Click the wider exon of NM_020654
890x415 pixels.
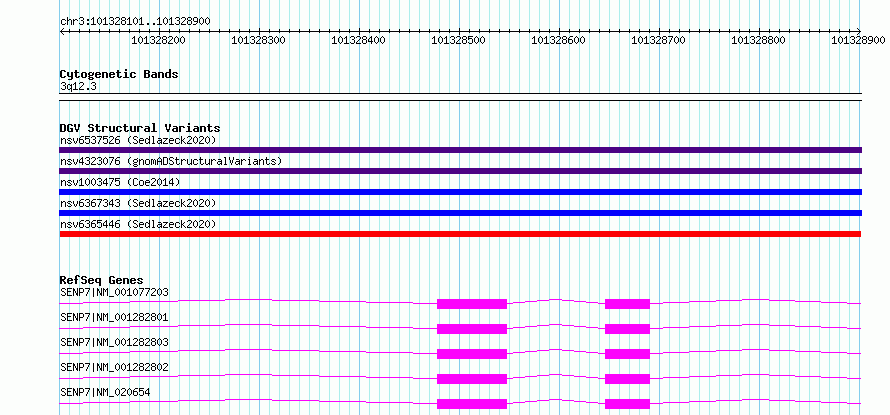[472, 404]
